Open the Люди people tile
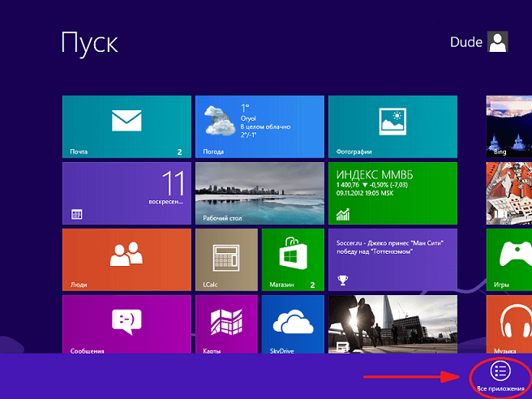This screenshot has height=399, width=532. (126, 259)
